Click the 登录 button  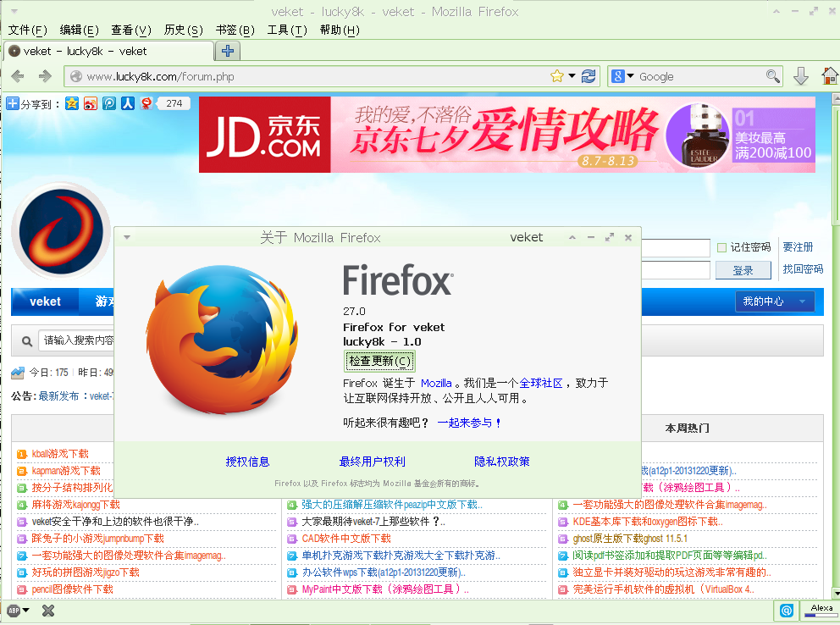click(743, 270)
